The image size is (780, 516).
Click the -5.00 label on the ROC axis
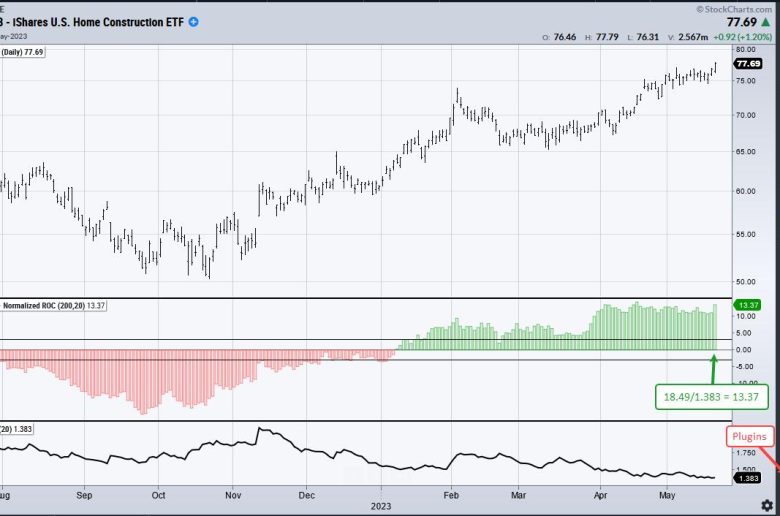tap(745, 366)
